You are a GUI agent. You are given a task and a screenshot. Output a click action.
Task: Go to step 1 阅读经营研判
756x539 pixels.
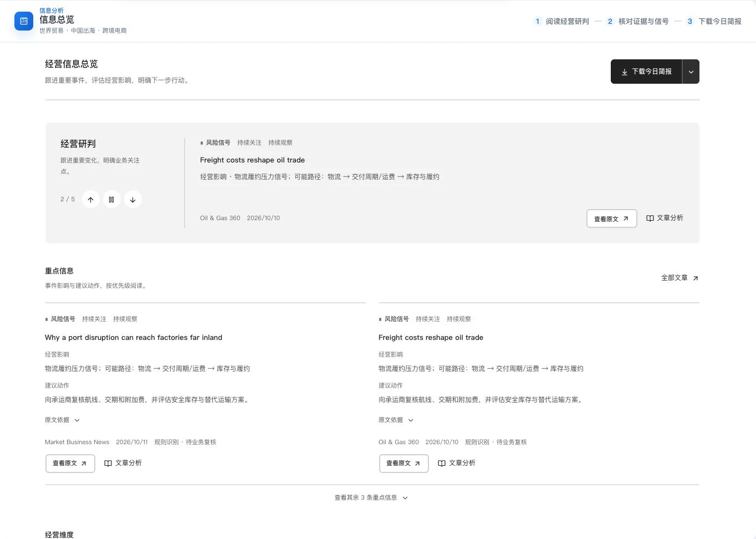[x=561, y=21]
